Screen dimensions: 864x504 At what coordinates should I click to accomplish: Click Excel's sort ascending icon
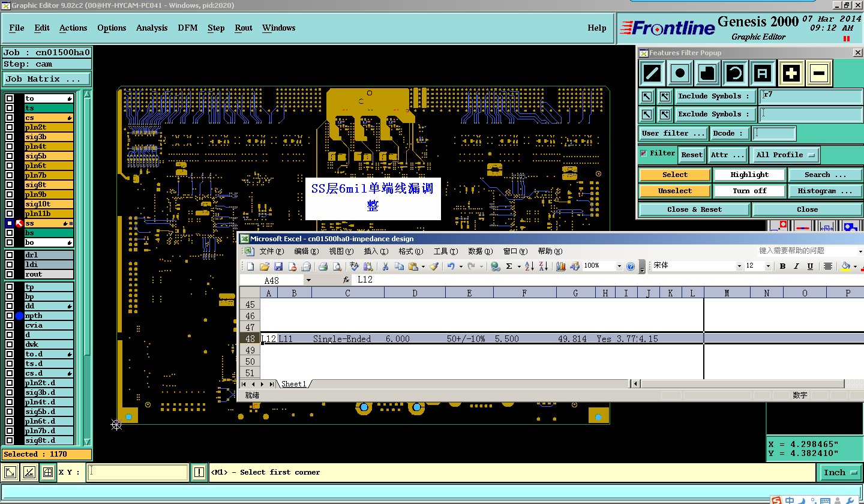[529, 266]
